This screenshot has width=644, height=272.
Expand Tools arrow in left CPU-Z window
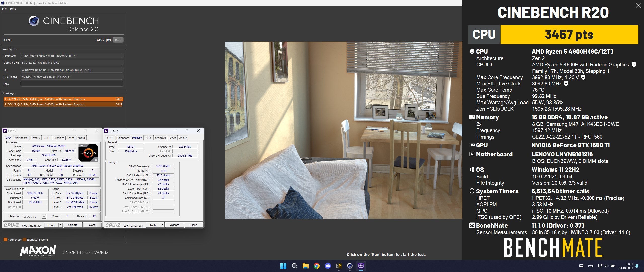[60, 225]
